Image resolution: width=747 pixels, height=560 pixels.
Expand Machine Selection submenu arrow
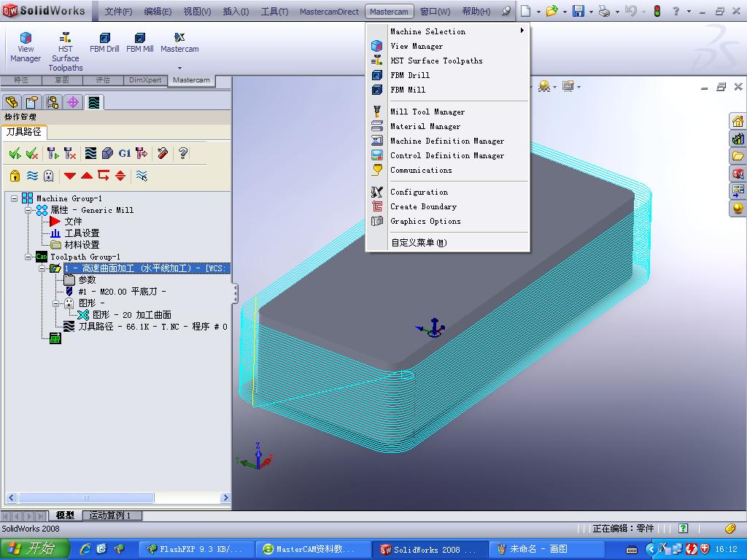(x=522, y=31)
